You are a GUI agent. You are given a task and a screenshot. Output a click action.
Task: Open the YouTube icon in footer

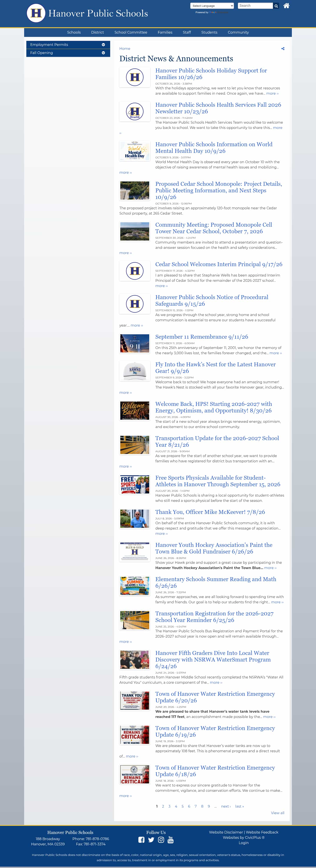pos(171,840)
